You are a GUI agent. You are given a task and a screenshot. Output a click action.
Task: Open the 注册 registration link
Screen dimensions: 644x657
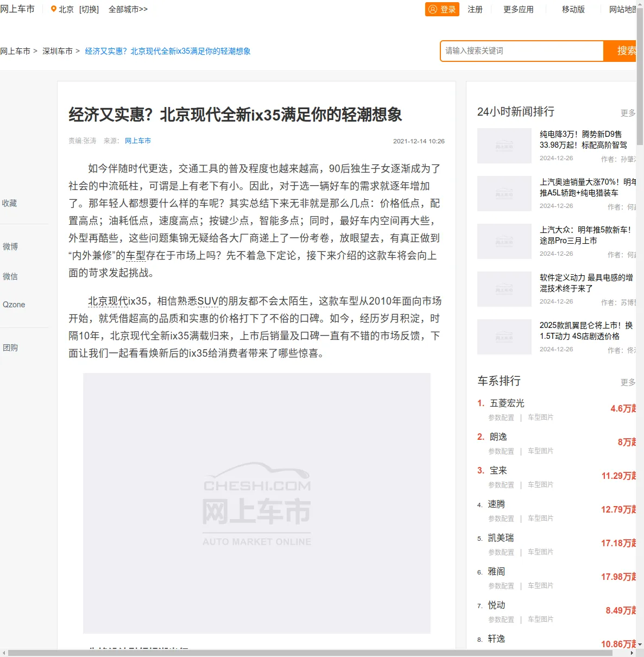pyautogui.click(x=475, y=9)
